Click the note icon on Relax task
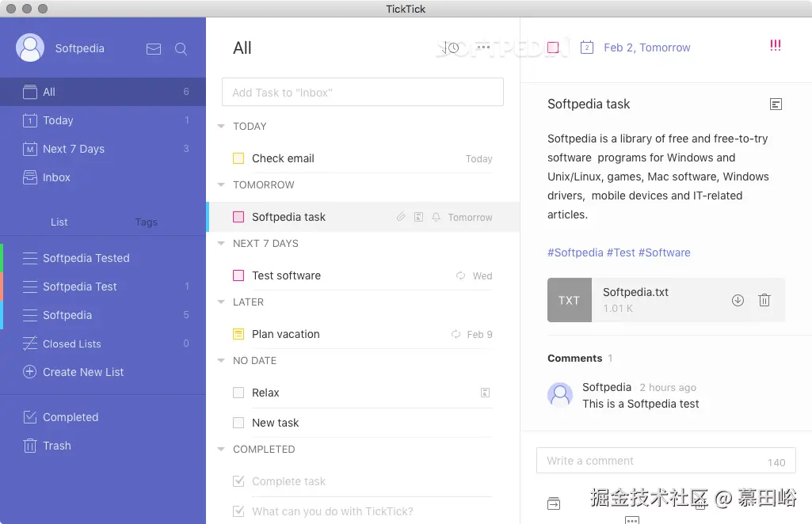 point(486,393)
